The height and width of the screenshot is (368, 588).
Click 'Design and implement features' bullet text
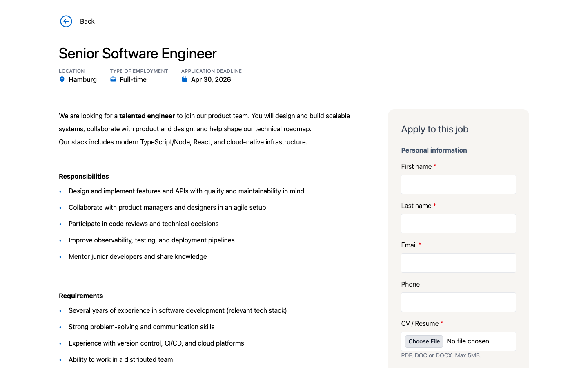click(x=186, y=191)
